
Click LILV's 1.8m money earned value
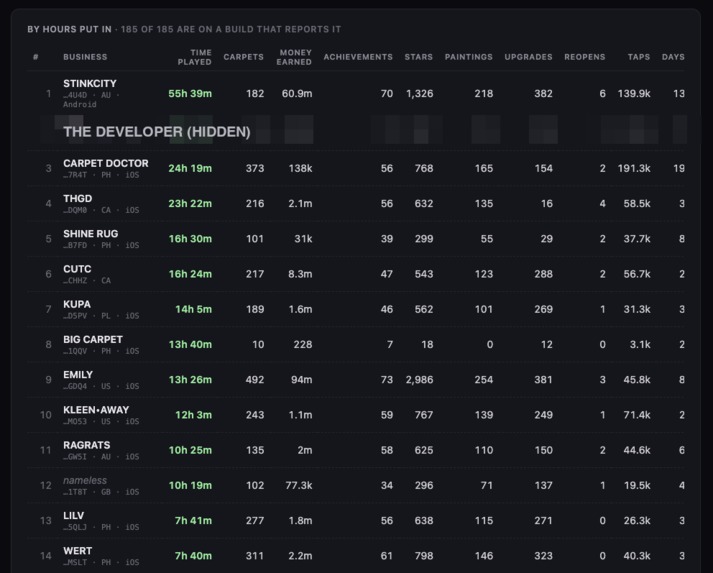pyautogui.click(x=300, y=521)
